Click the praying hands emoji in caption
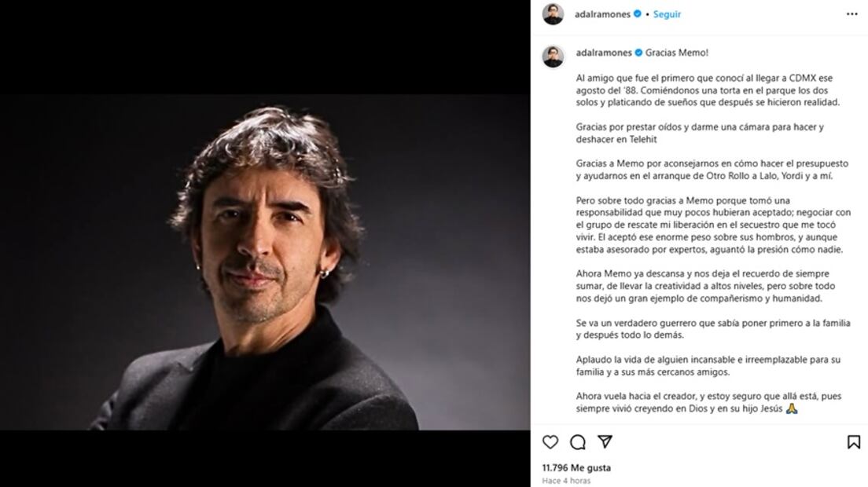This screenshot has height=487, width=868. click(x=792, y=408)
